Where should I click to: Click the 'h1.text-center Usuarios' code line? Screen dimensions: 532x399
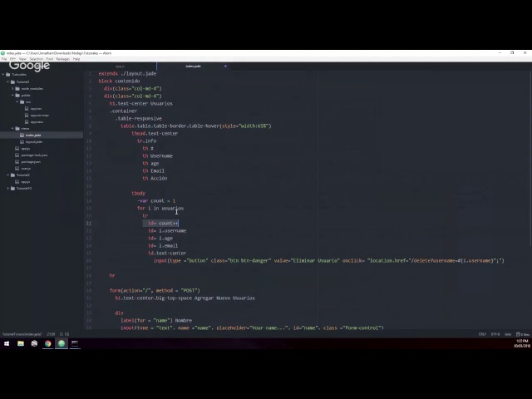[140, 103]
